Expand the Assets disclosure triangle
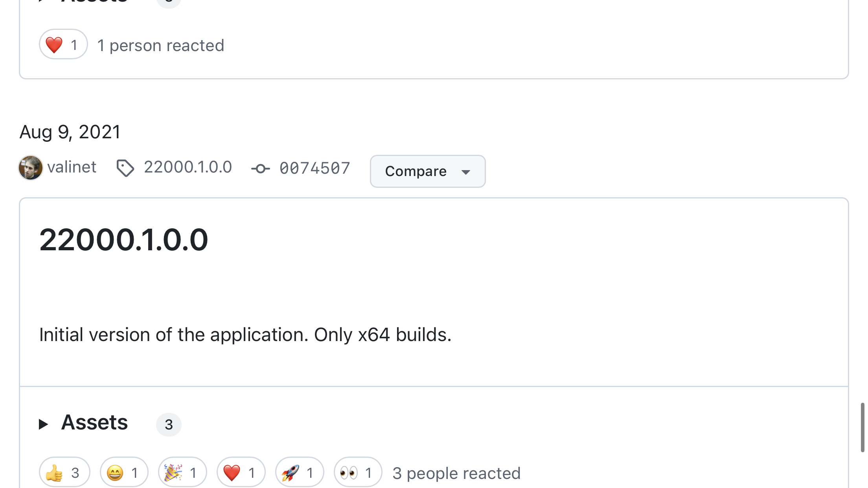This screenshot has height=488, width=868. [43, 424]
